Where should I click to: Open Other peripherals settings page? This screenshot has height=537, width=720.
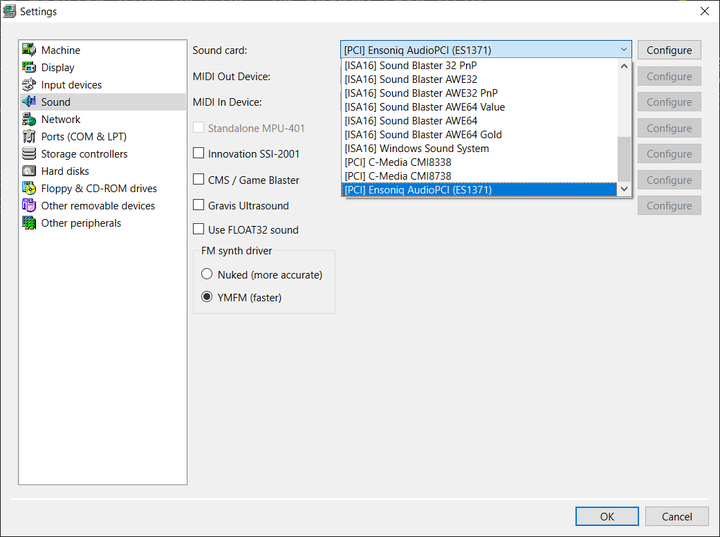point(81,223)
